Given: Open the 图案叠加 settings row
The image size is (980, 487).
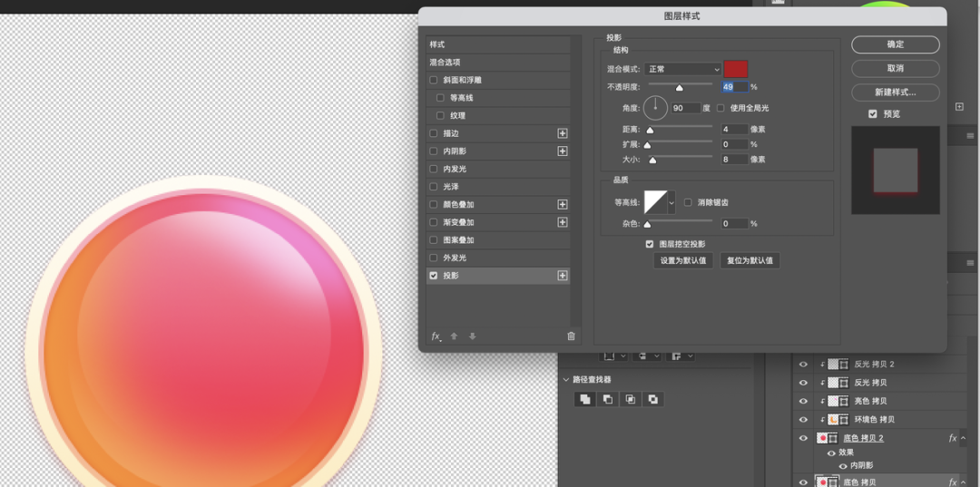Looking at the screenshot, I should pos(498,239).
